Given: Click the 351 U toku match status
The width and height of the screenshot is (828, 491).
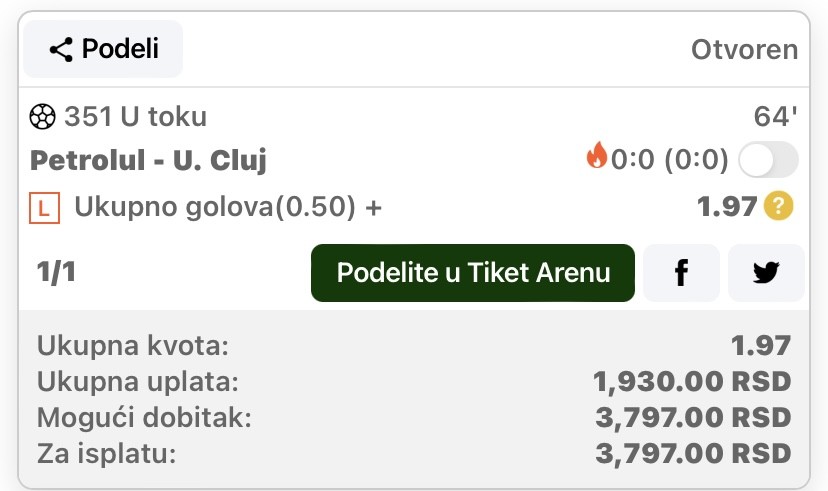Looking at the screenshot, I should pyautogui.click(x=136, y=117).
